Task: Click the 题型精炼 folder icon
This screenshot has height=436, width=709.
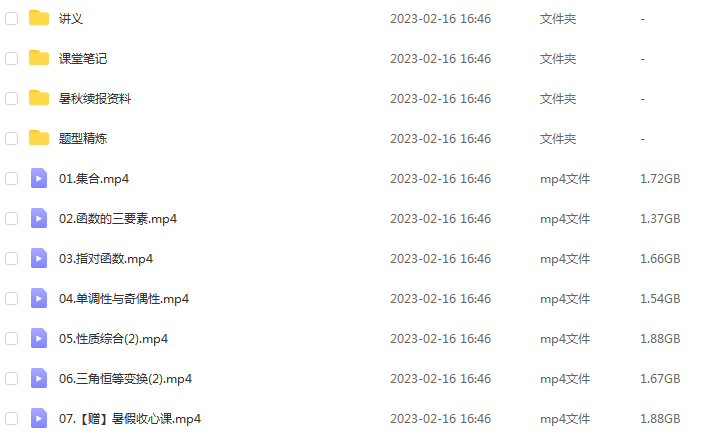Action: [39, 138]
